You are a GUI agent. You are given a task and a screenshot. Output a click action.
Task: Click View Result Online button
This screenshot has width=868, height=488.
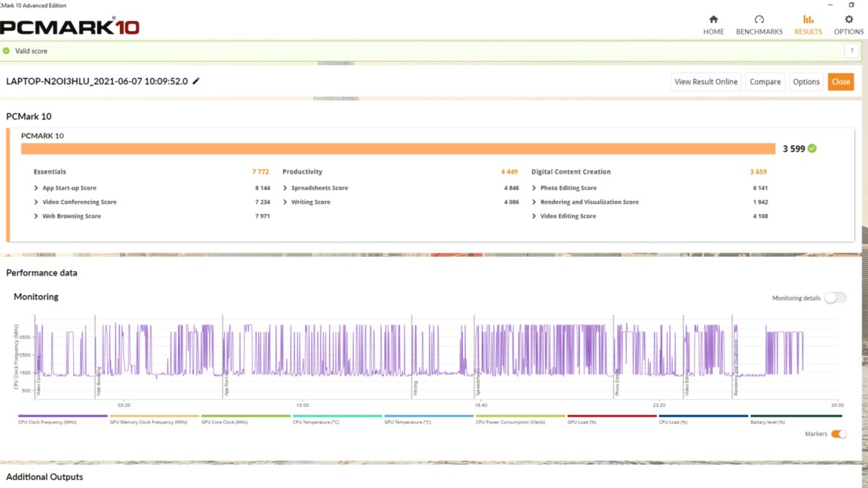tap(706, 82)
